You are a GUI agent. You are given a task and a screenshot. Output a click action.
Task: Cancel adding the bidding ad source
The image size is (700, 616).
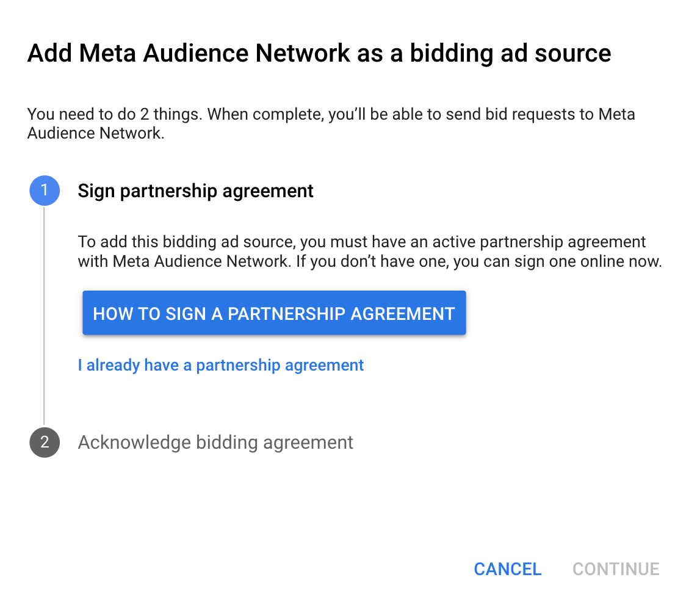point(507,569)
